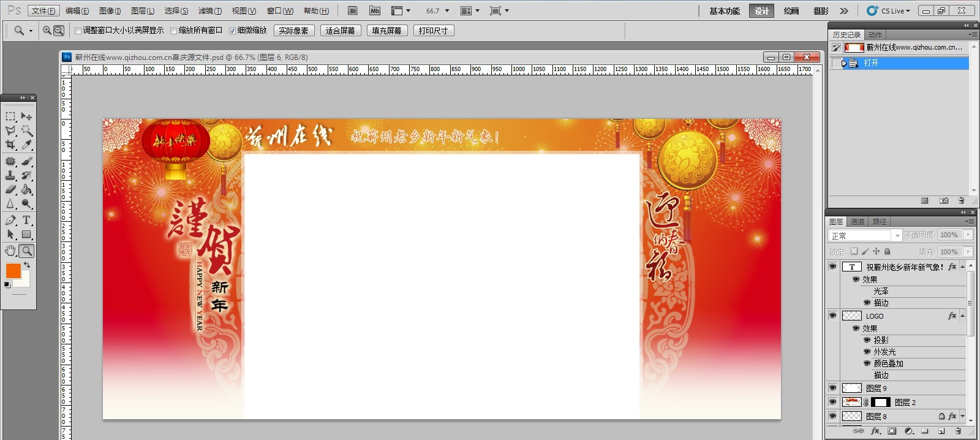
Task: Enable resize windows to fit checkbox
Action: 78,31
